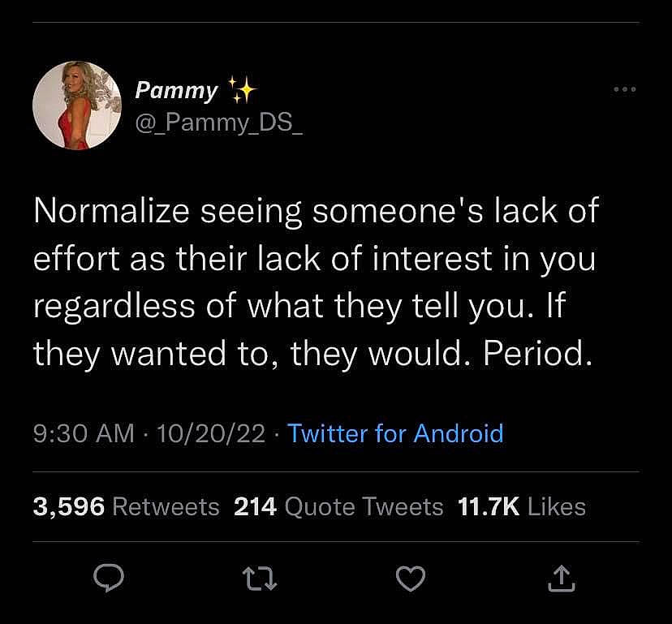Like the tweet with the heart icon
Viewport: 672px width, 624px height.
[411, 578]
